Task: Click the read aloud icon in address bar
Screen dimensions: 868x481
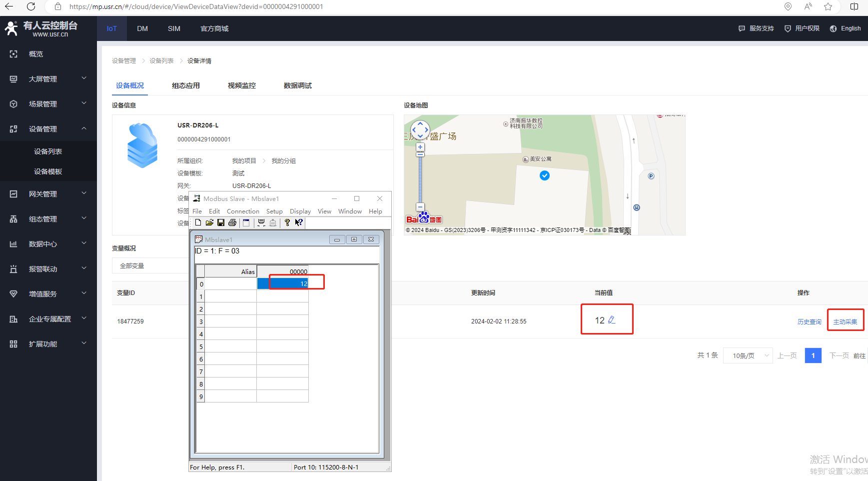Action: pyautogui.click(x=808, y=6)
